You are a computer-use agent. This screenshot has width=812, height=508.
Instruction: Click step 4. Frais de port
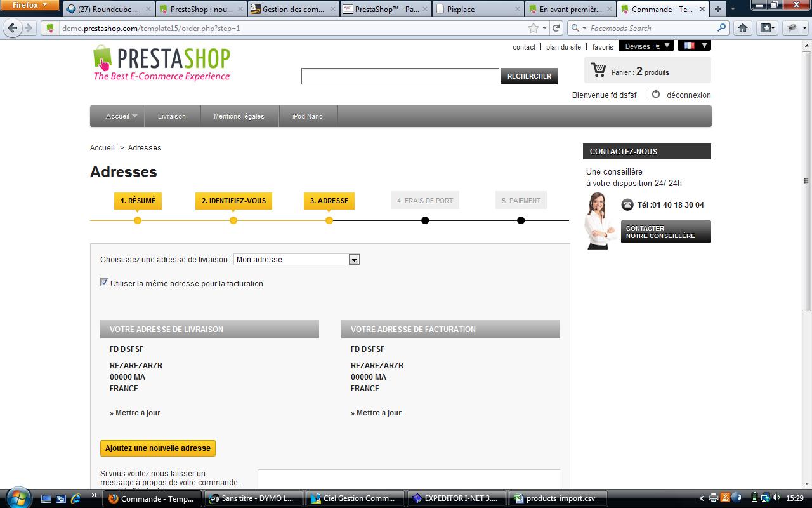(425, 201)
